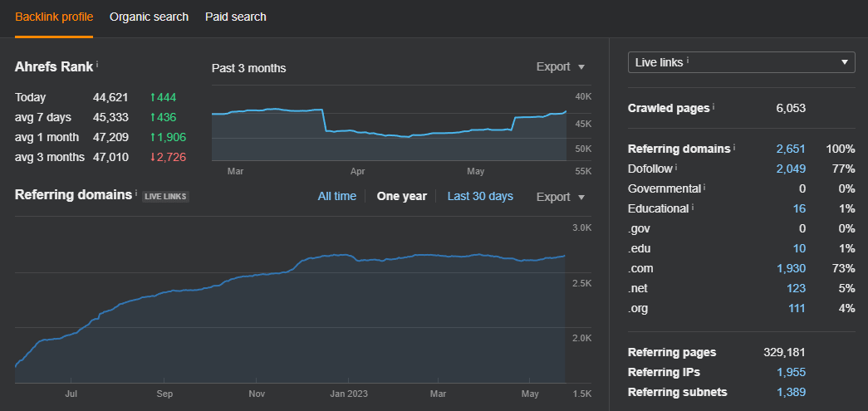Viewport: 868px width, 411px height.
Task: Click avg 7 days rank 45,333
Action: [x=110, y=117]
